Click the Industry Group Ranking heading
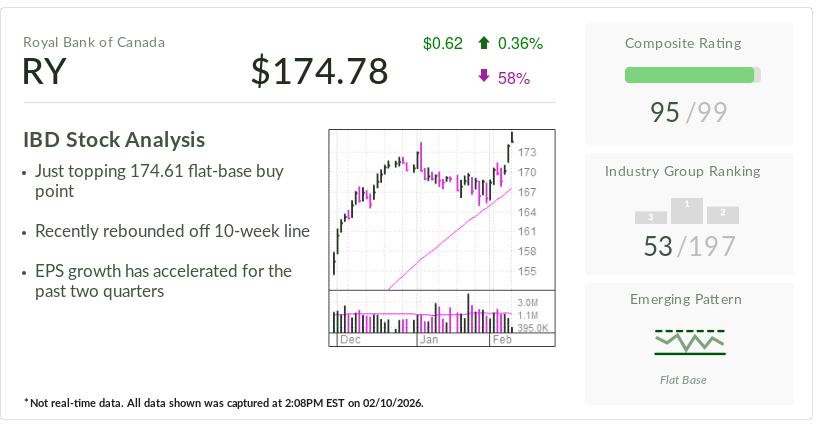The width and height of the screenshot is (816, 430). tap(682, 171)
